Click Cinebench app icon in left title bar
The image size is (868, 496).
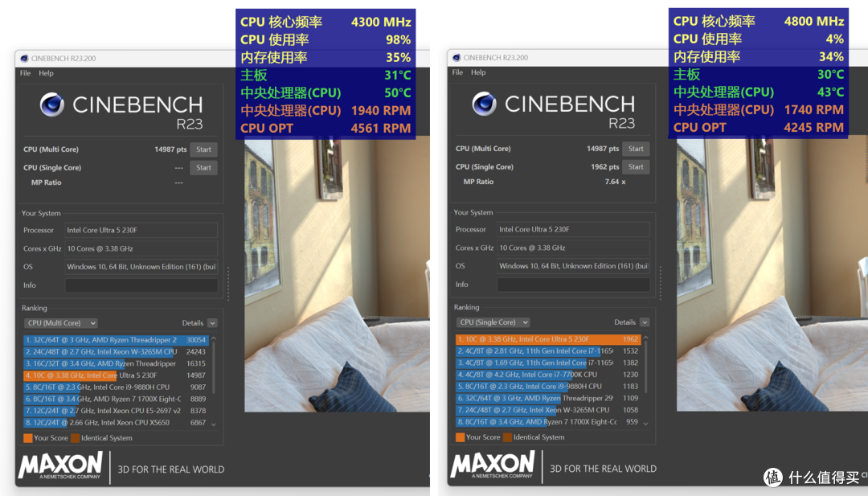coord(24,58)
